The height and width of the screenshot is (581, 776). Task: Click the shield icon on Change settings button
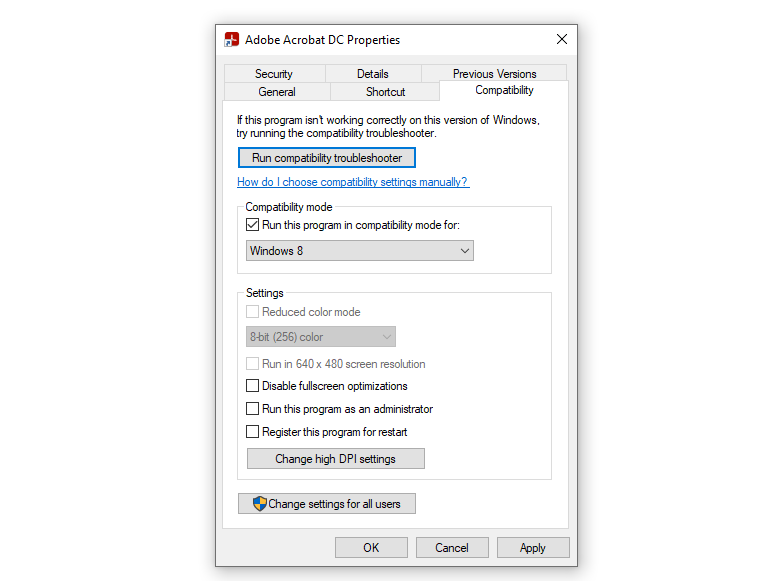point(259,504)
